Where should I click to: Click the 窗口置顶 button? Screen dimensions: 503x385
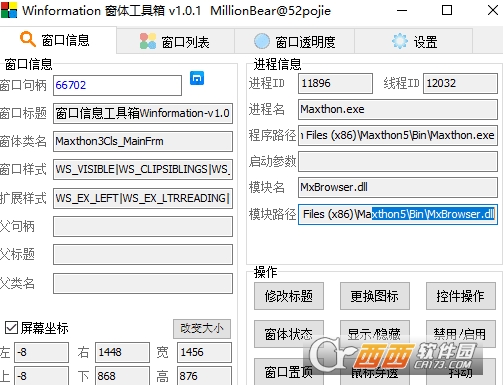pos(289,372)
